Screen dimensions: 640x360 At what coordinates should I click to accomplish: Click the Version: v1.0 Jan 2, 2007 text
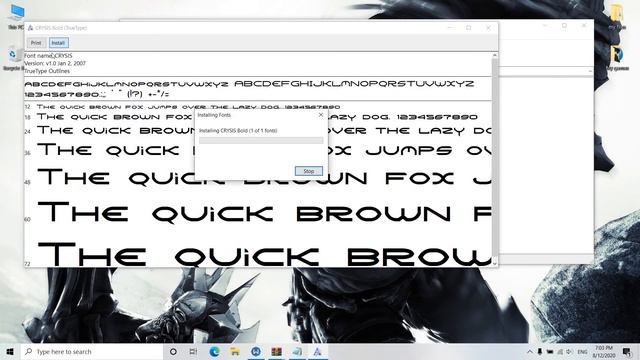[55, 63]
